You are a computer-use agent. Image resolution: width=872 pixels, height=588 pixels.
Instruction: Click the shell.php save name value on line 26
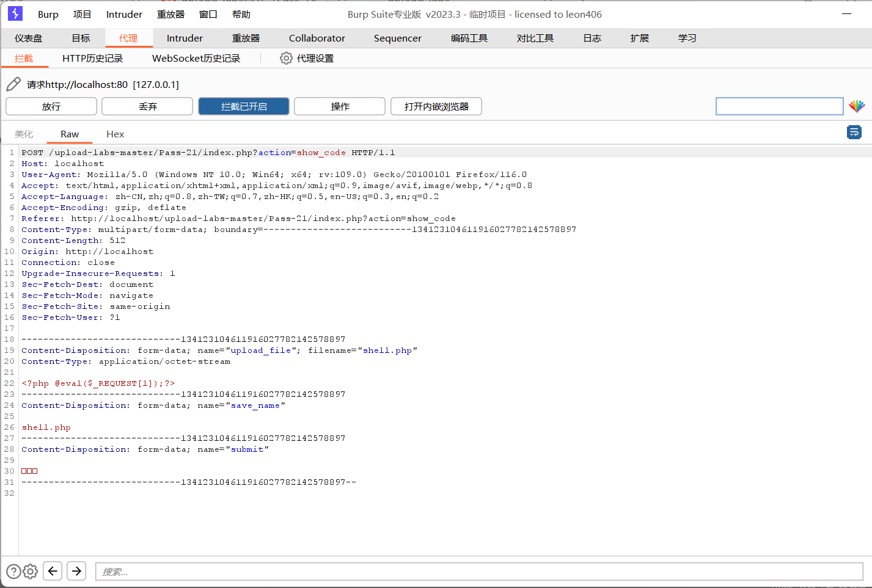(x=46, y=427)
